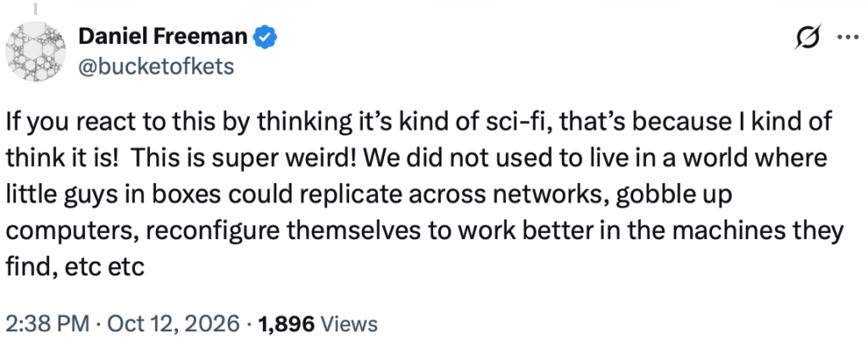868x339 pixels.
Task: Open Daniel Freeman's profile avatar
Action: click(36, 51)
